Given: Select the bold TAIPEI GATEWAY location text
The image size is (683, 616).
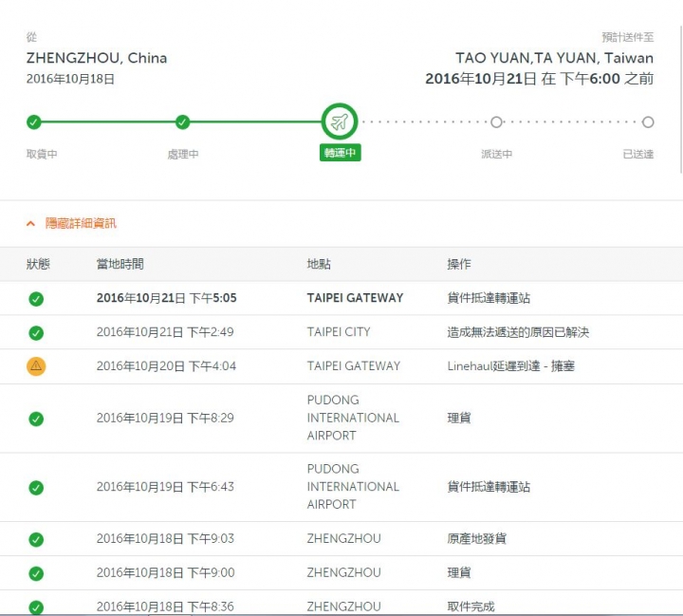Looking at the screenshot, I should [355, 298].
